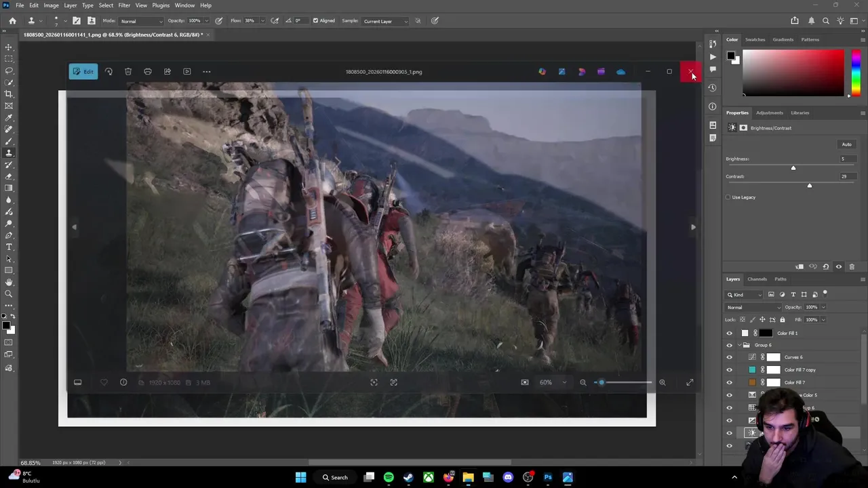Click the Rotate icon in Photos viewer
The height and width of the screenshot is (488, 868).
coord(108,71)
